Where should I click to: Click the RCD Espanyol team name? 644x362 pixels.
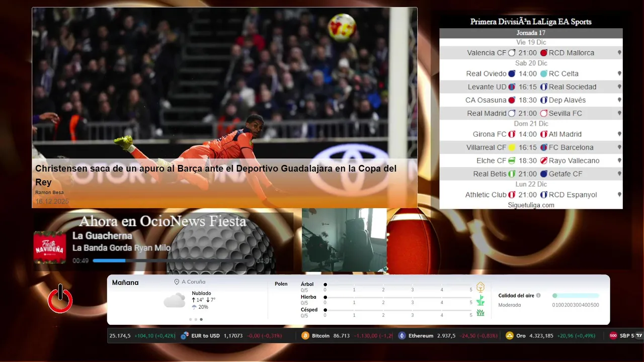[573, 195]
